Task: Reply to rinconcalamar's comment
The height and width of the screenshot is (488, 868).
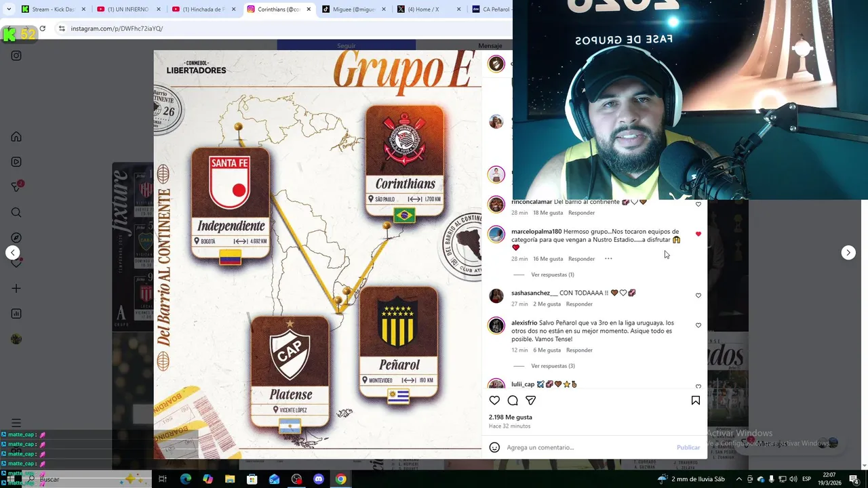Action: [581, 213]
